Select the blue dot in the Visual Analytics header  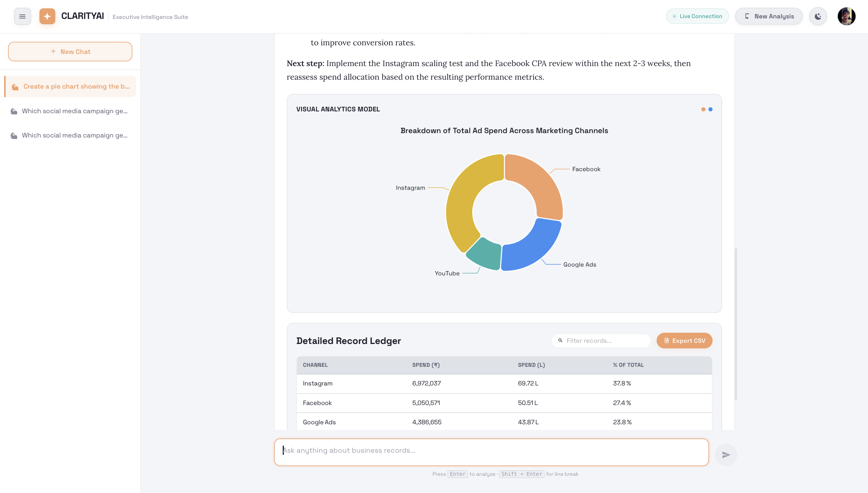(710, 109)
